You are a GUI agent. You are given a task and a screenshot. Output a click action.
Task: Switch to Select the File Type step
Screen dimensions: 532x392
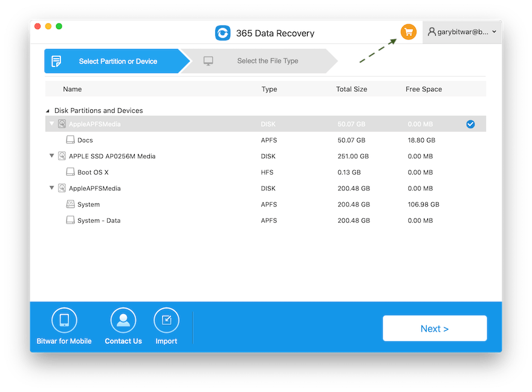click(x=261, y=61)
